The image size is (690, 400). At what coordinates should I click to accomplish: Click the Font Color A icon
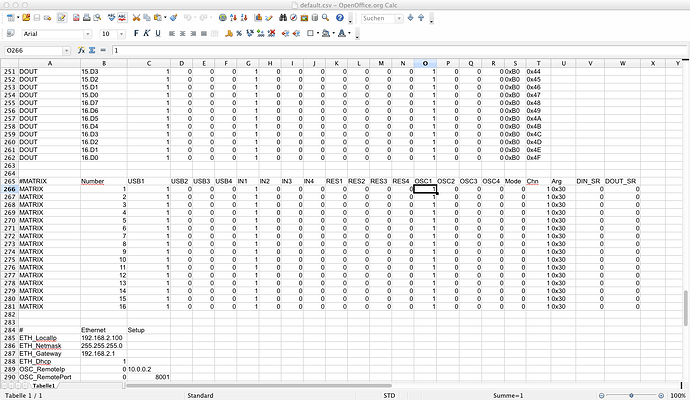click(x=341, y=33)
